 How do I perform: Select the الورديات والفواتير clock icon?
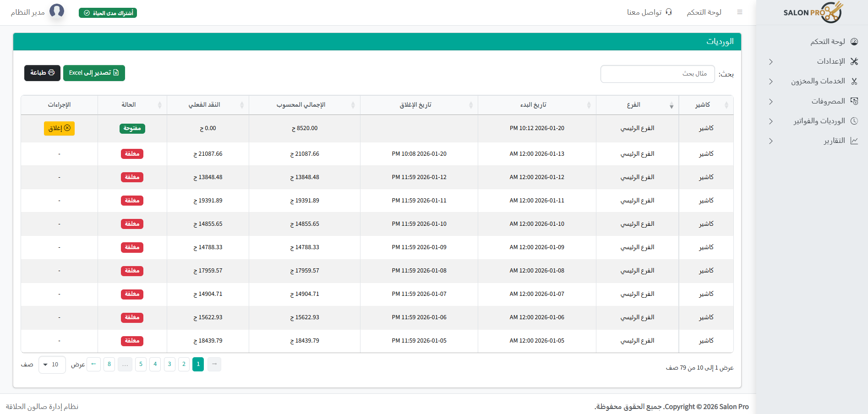click(x=854, y=121)
